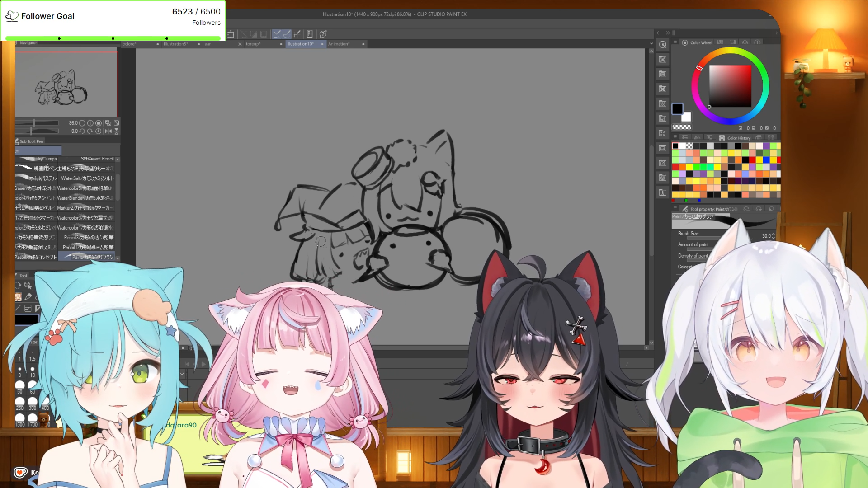Click sub tool list scroll-down arrow

(118, 258)
